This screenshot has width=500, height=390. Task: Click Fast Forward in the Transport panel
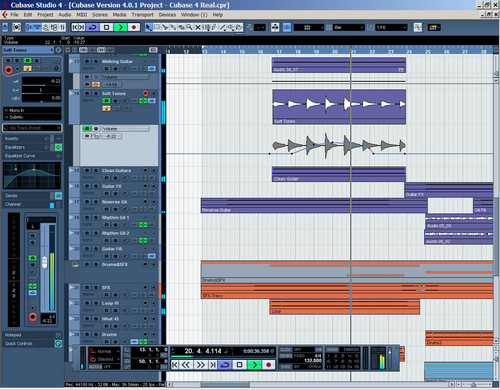200,365
